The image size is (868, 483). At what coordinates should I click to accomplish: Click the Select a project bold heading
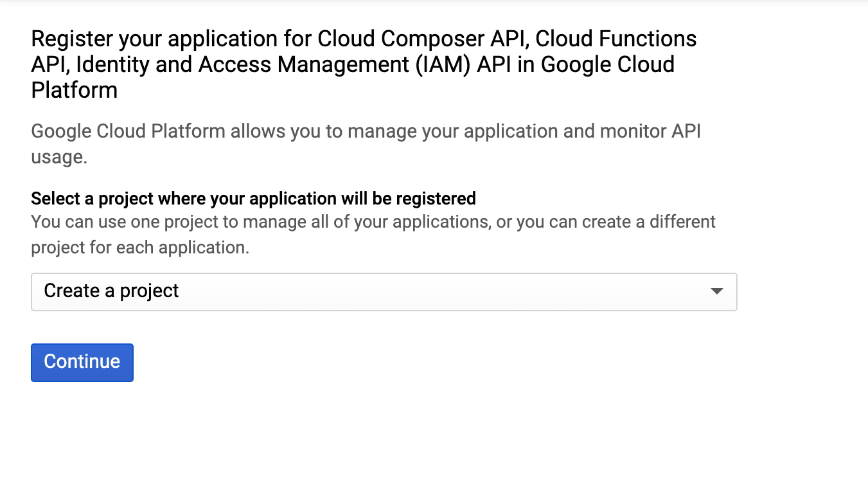252,198
